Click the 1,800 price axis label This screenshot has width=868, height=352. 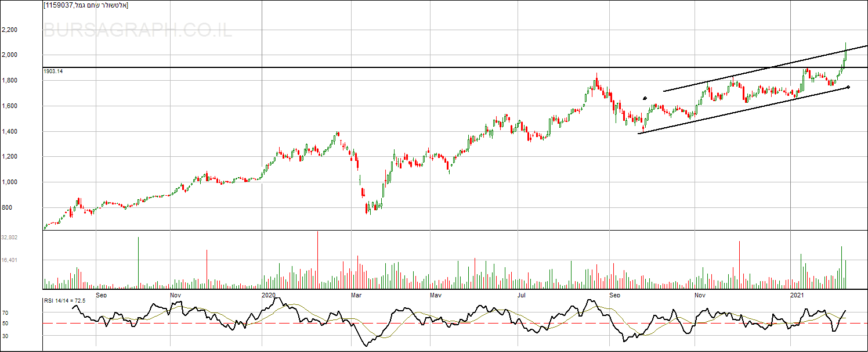click(x=9, y=81)
